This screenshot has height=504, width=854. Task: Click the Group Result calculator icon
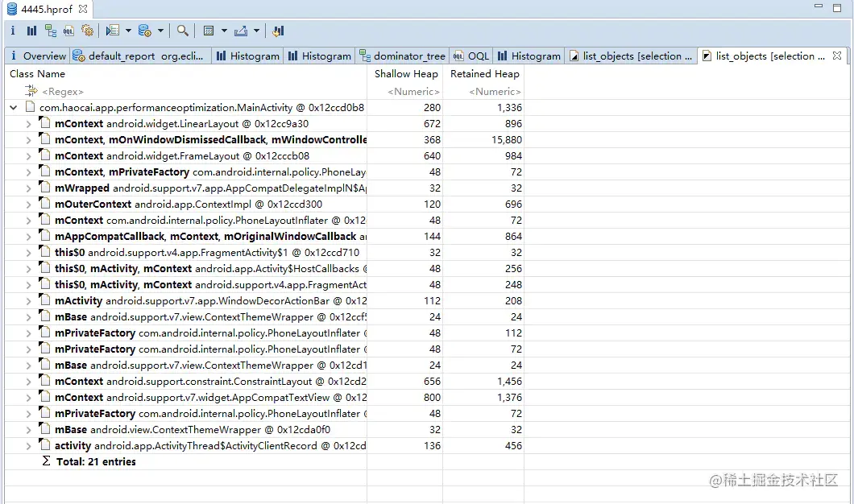[x=208, y=31]
